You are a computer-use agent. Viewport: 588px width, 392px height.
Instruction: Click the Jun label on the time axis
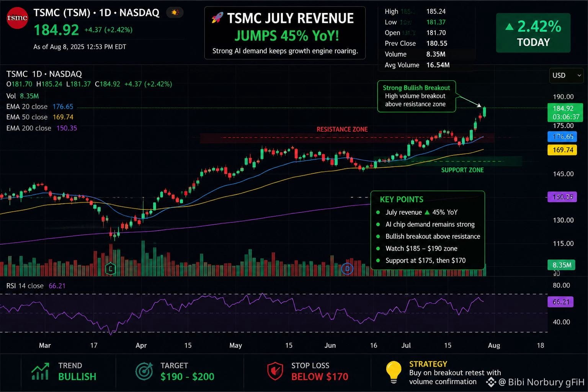[x=330, y=345]
